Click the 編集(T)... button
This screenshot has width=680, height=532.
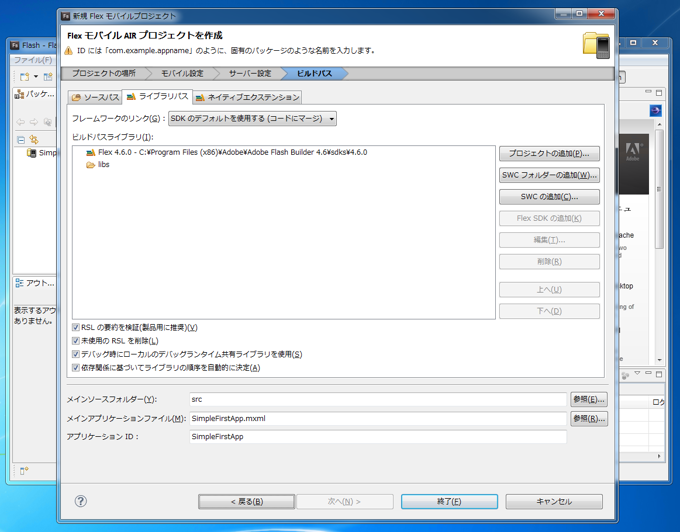pyautogui.click(x=549, y=240)
